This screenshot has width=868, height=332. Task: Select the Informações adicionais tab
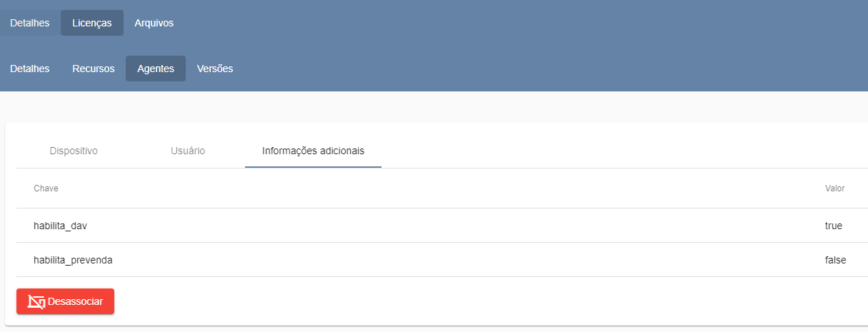click(x=313, y=151)
